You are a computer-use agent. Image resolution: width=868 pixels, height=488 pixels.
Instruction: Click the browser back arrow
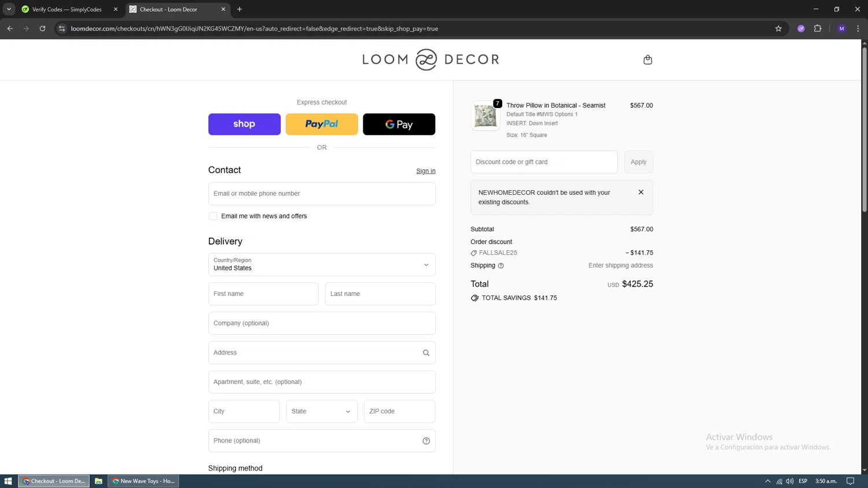point(10,28)
